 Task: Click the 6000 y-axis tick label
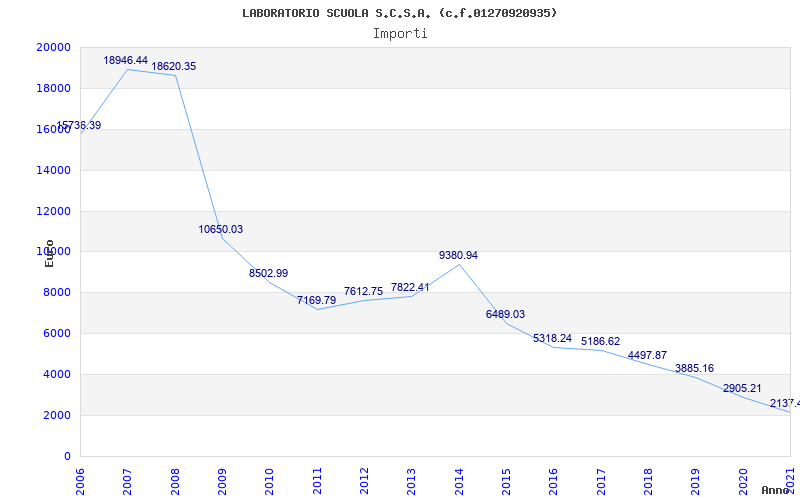pyautogui.click(x=56, y=334)
